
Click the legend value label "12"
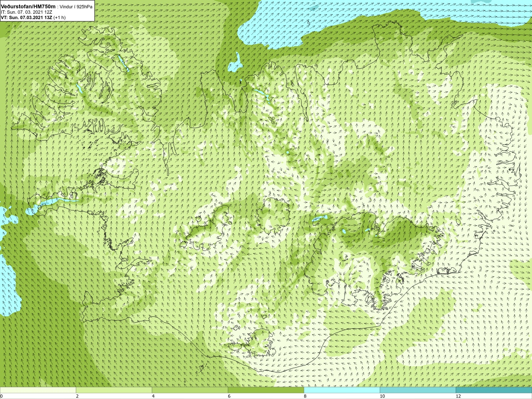pyautogui.click(x=458, y=397)
